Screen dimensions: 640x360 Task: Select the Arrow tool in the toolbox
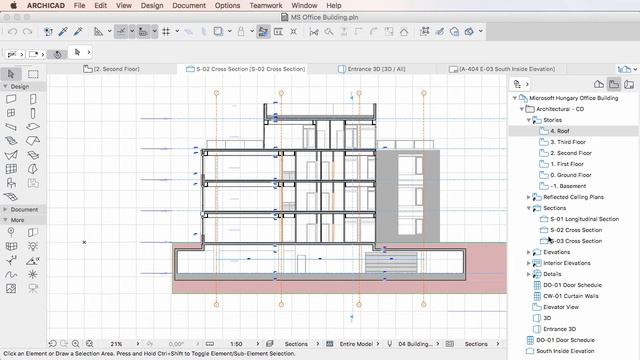click(11, 74)
